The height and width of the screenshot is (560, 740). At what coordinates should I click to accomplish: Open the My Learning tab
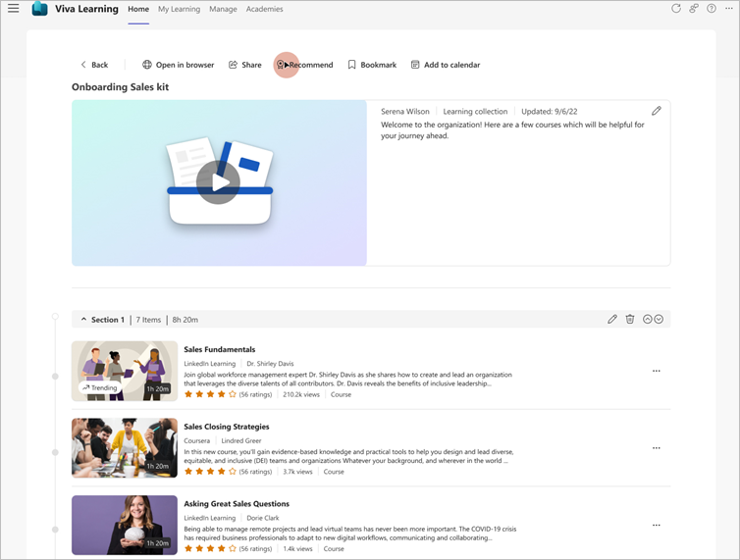[x=179, y=9]
